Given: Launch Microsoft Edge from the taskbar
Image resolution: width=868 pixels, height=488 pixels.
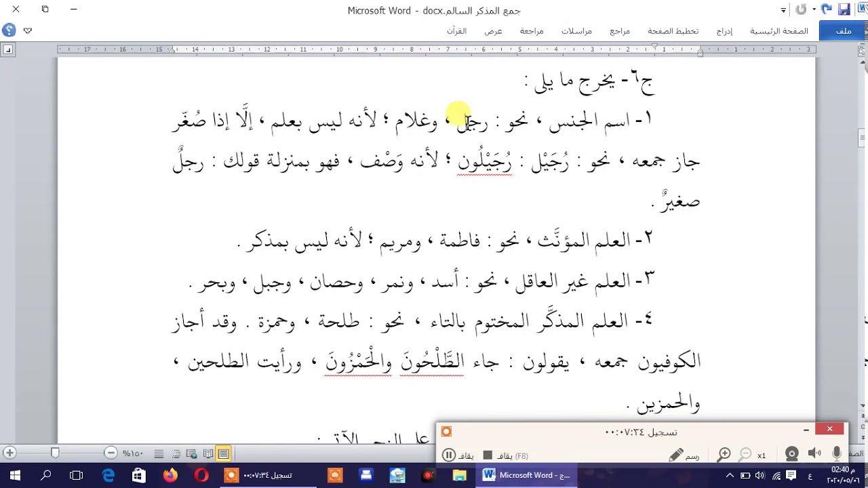Looking at the screenshot, I should (108, 476).
